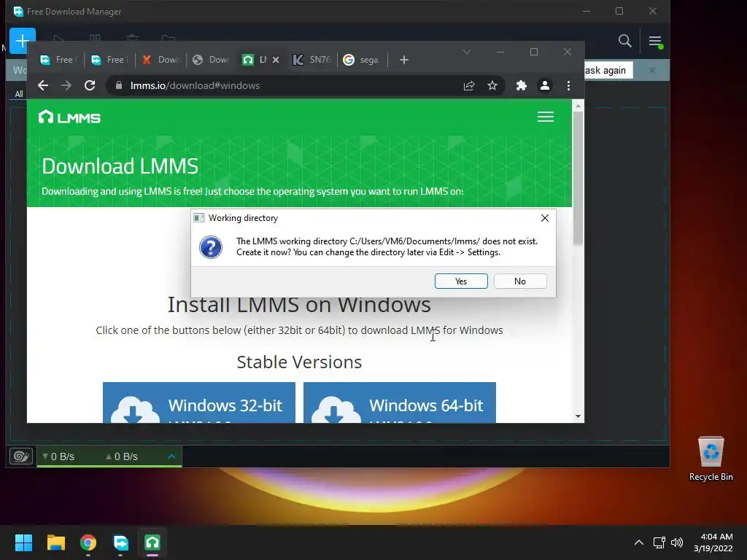Click the taskbar clock showing 4:04 AM
This screenshot has height=560, width=747.
[713, 542]
